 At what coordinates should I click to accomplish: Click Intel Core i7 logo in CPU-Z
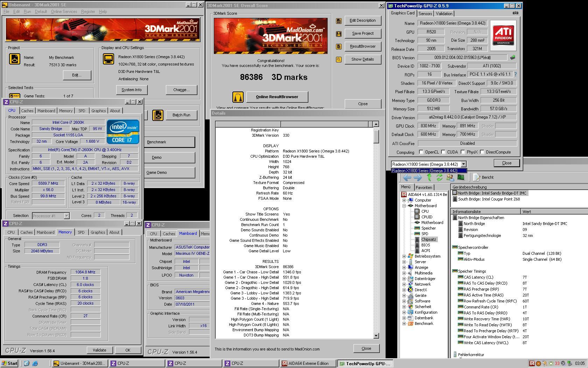(x=123, y=131)
